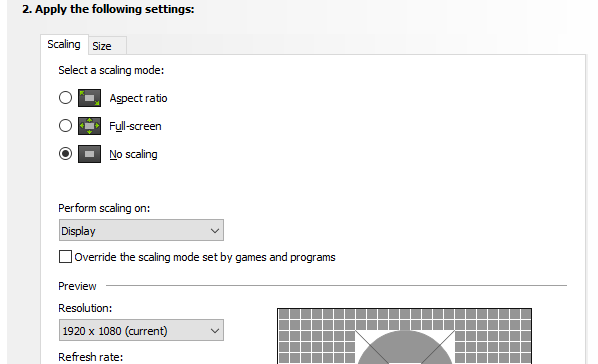Click the Full-screen arrows icon
The width and height of the screenshot is (598, 364).
(89, 126)
